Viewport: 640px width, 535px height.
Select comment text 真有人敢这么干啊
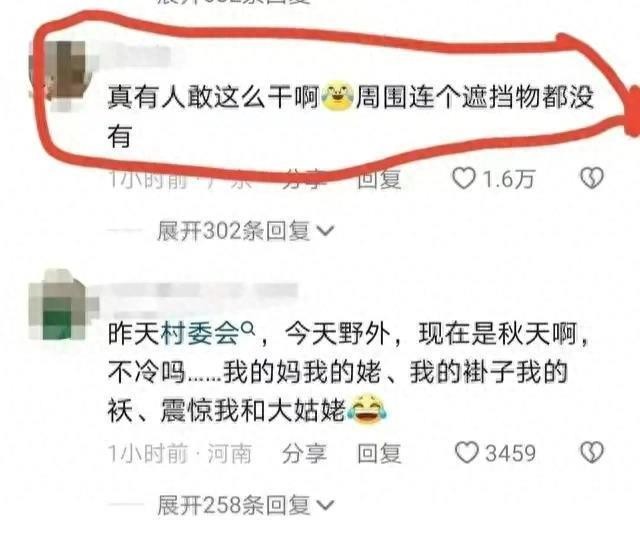[213, 98]
